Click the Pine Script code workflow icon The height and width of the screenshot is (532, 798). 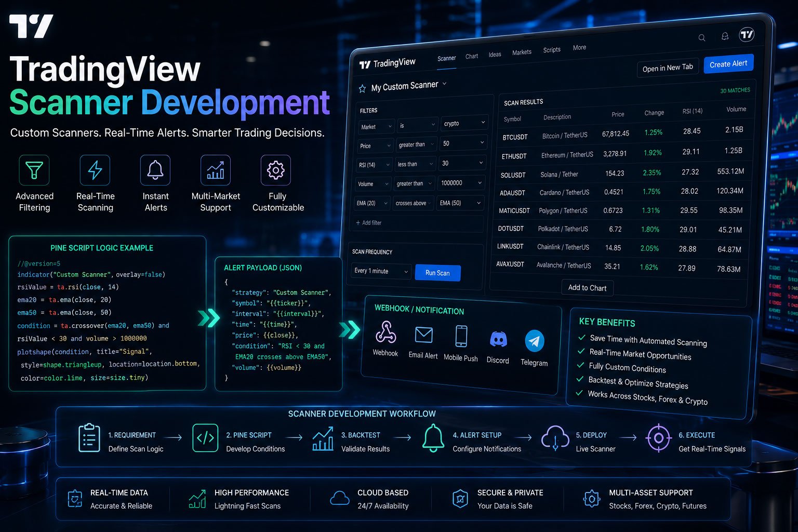click(205, 438)
